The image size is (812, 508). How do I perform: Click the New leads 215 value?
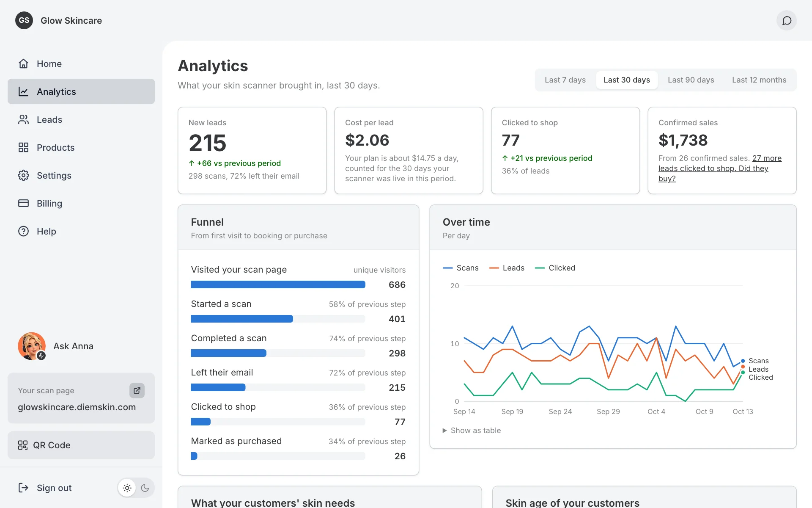pyautogui.click(x=207, y=143)
